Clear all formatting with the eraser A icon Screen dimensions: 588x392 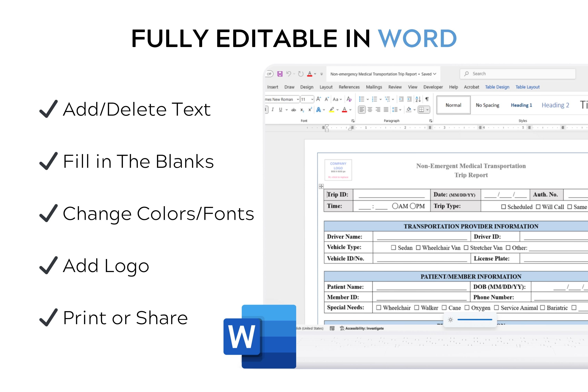click(x=349, y=99)
